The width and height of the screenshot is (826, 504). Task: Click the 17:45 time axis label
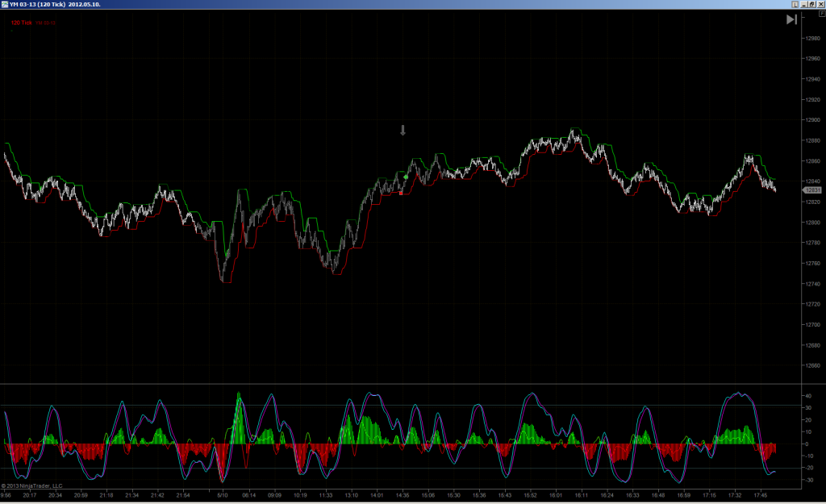(x=760, y=495)
